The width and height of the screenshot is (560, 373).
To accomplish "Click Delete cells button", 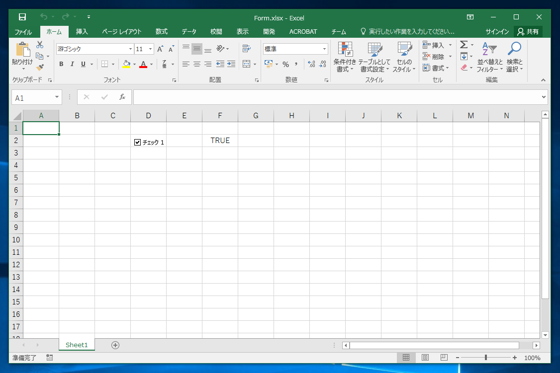I will coord(433,56).
